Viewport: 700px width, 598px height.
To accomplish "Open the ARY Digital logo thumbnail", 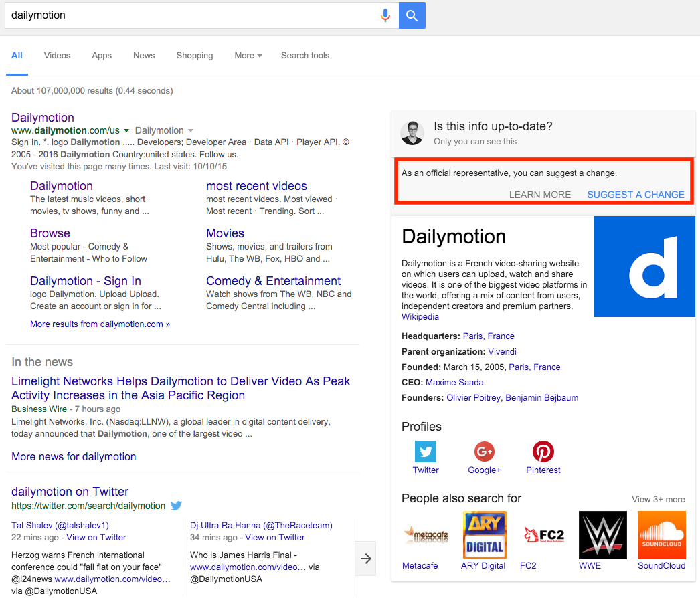I will pos(485,535).
